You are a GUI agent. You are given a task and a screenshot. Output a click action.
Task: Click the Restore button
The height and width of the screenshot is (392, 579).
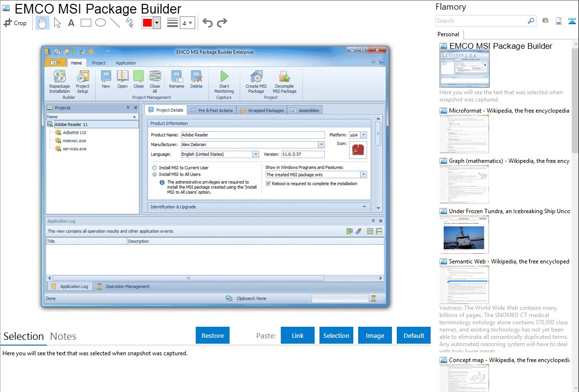[x=213, y=335]
